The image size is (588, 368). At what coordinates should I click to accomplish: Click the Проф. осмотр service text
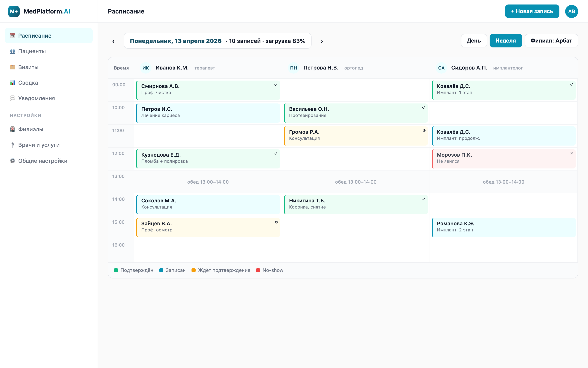click(157, 230)
